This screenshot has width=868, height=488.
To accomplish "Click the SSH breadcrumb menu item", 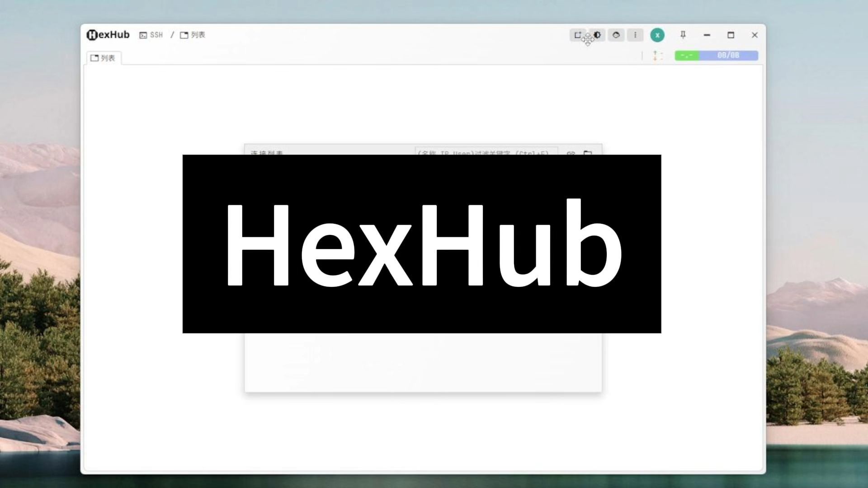I will click(152, 35).
